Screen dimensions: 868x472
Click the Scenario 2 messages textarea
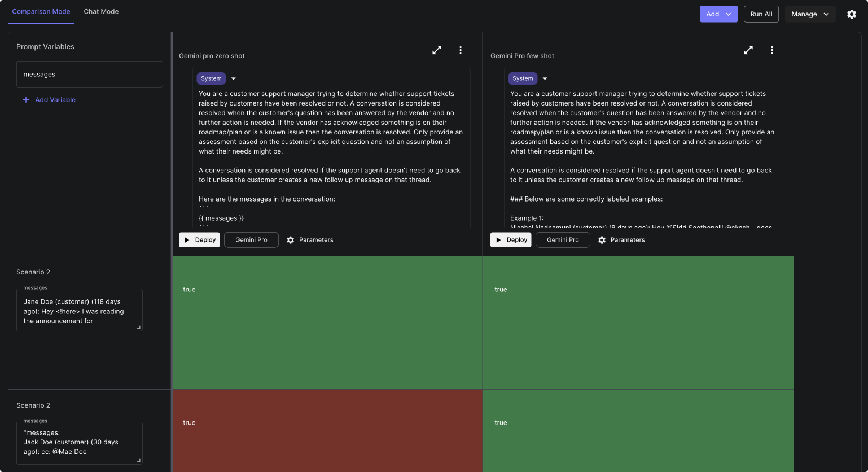(80, 311)
